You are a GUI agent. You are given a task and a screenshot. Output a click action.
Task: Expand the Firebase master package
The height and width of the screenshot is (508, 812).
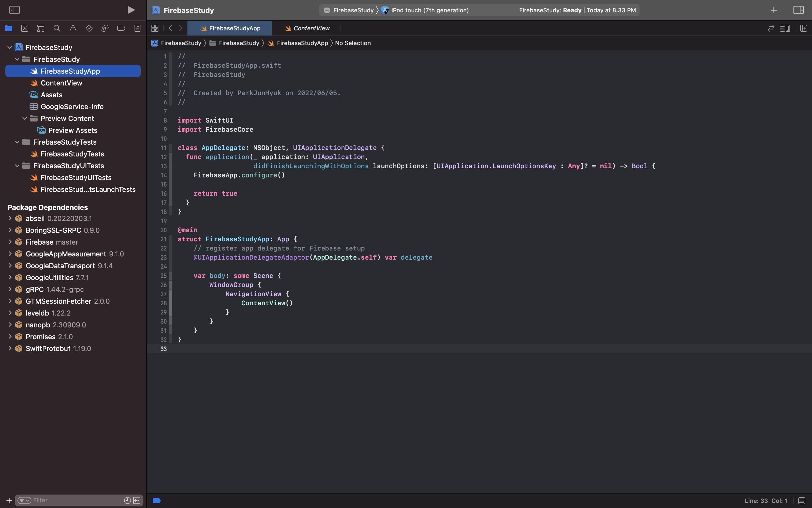(10, 242)
